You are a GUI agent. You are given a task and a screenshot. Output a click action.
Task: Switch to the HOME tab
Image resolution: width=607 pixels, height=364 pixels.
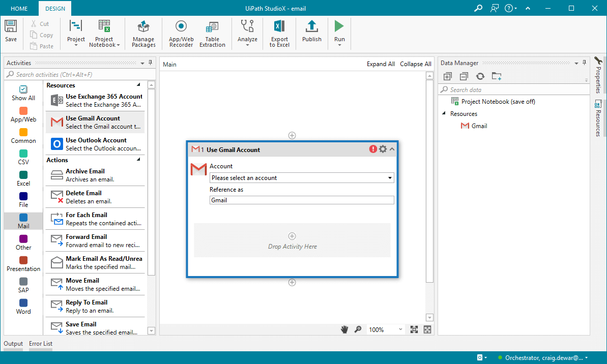click(x=19, y=9)
